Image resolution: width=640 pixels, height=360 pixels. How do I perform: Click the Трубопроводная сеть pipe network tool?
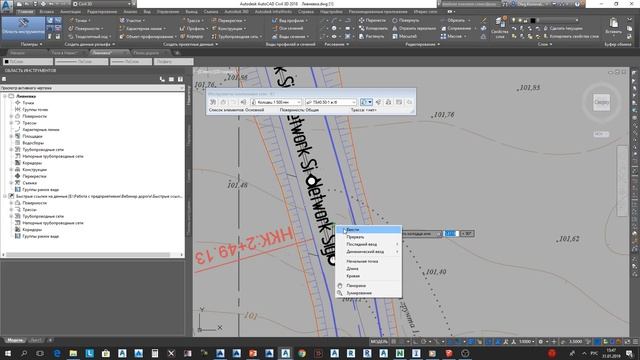point(237,36)
